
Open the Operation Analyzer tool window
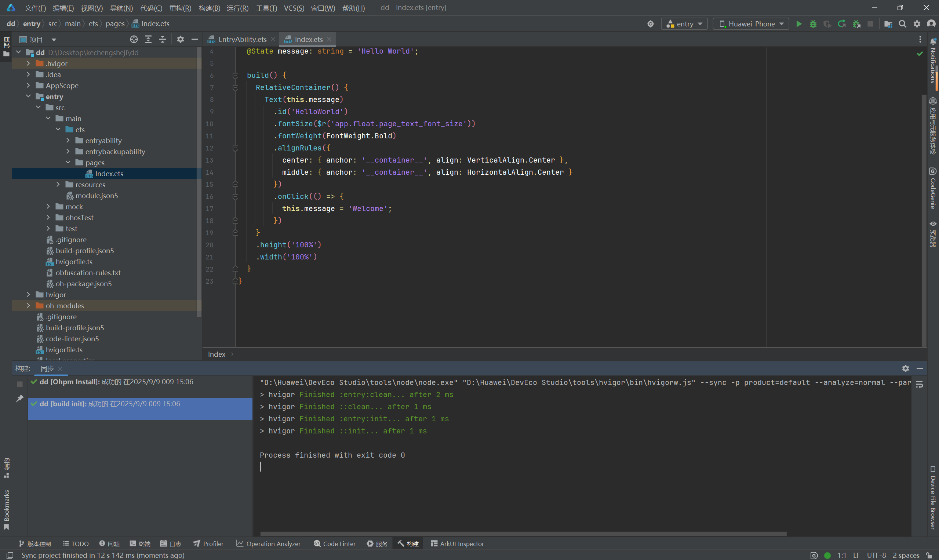coord(269,544)
